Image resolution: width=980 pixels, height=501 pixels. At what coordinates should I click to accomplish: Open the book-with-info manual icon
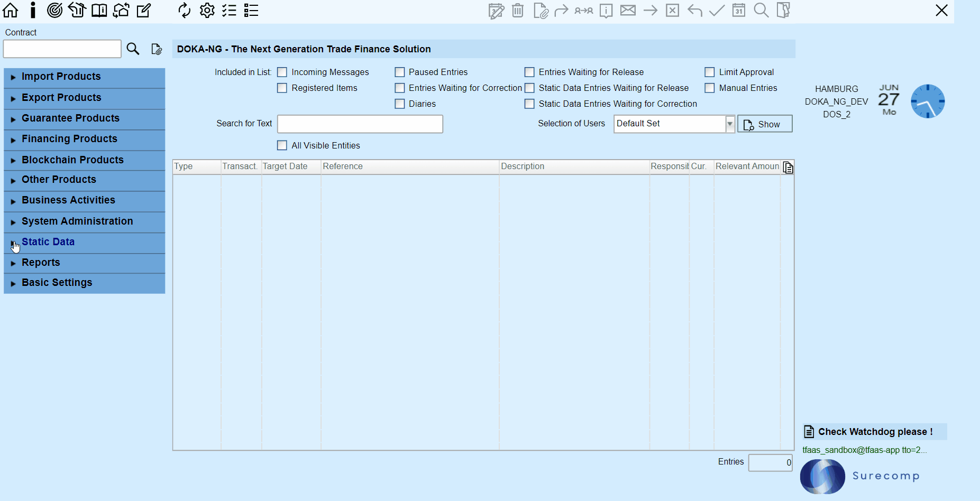click(99, 10)
